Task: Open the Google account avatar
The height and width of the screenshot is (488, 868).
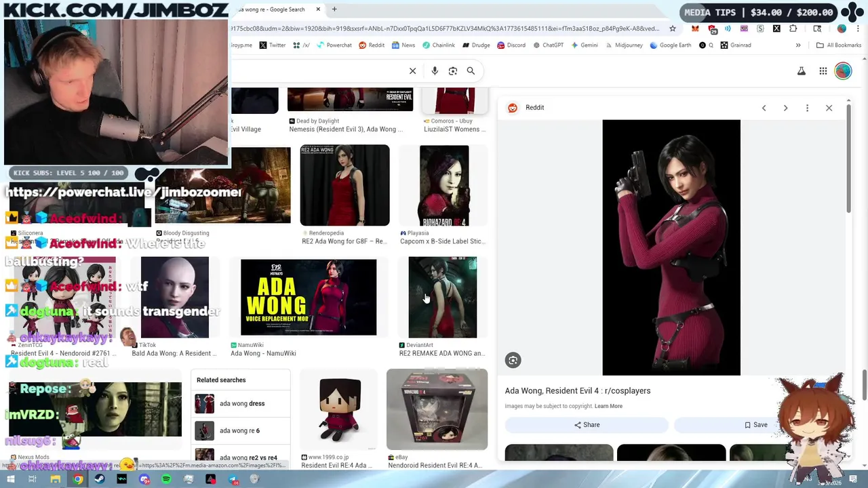Action: [843, 71]
